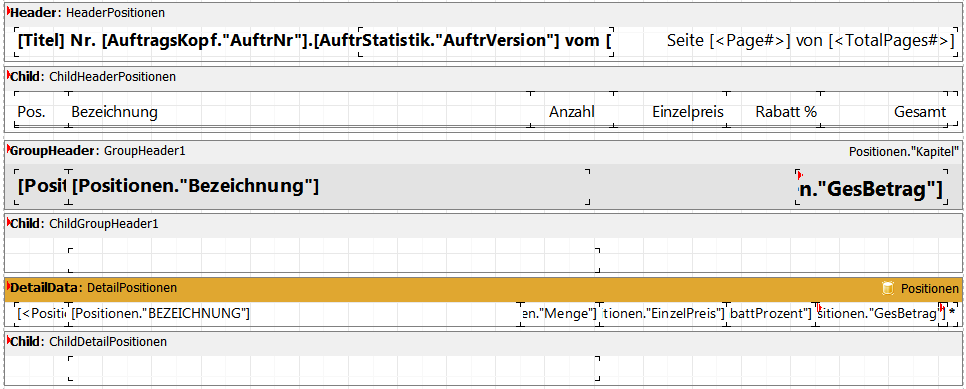The height and width of the screenshot is (389, 966).
Task: Click the "Positionen" data source label in the DetailData band
Action: [930, 289]
